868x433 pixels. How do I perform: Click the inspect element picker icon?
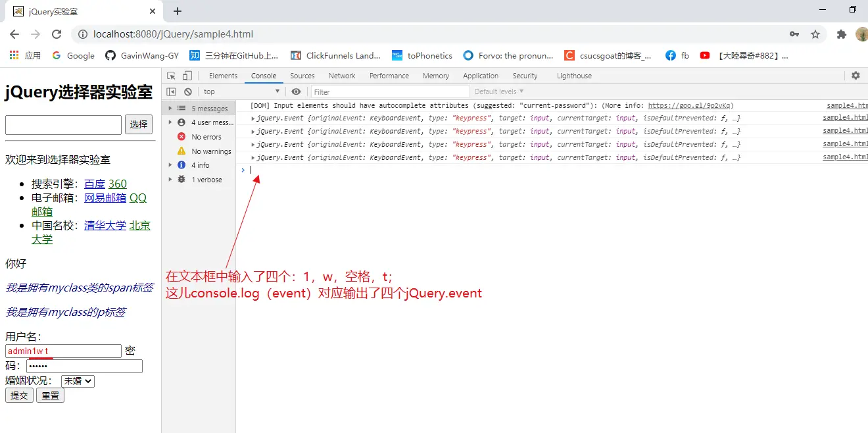171,76
